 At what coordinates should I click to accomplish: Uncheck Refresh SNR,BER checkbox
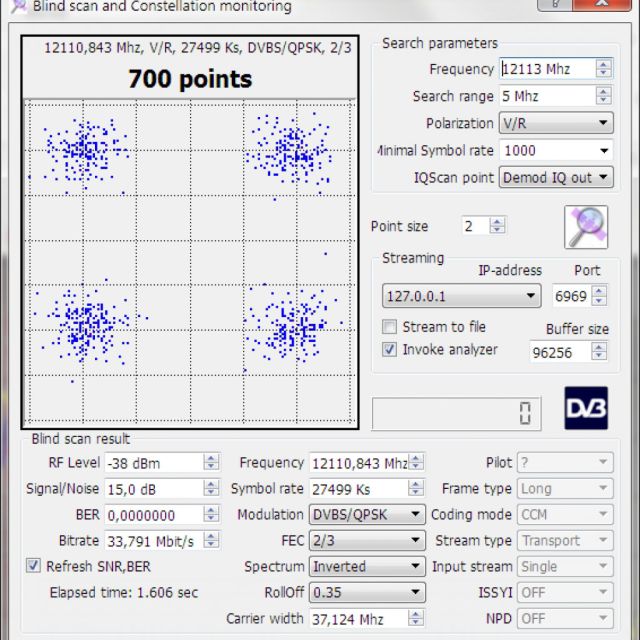tap(33, 566)
